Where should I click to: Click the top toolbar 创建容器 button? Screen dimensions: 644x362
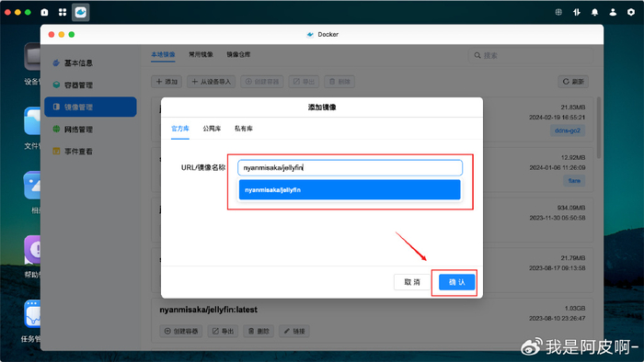coord(262,82)
